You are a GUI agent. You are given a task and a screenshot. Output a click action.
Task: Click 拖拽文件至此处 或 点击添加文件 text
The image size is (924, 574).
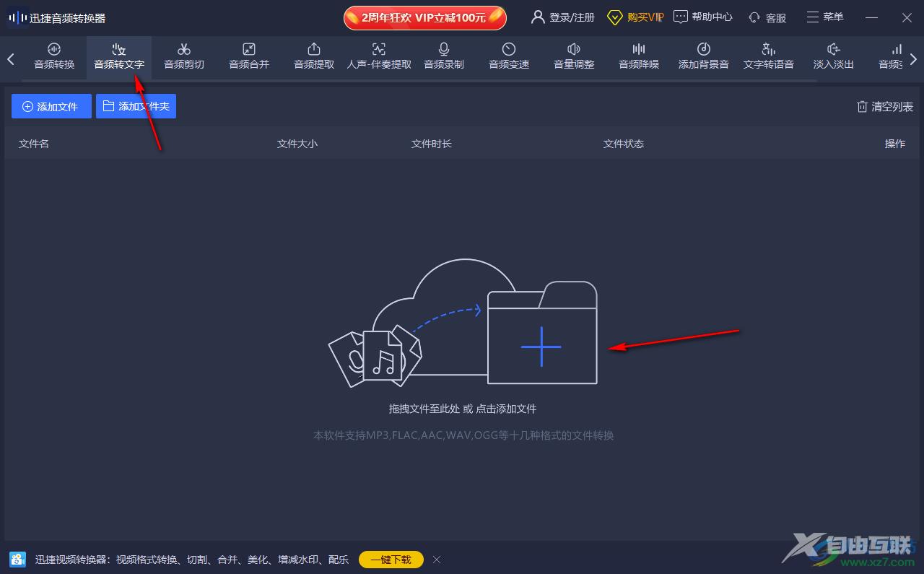(x=463, y=409)
